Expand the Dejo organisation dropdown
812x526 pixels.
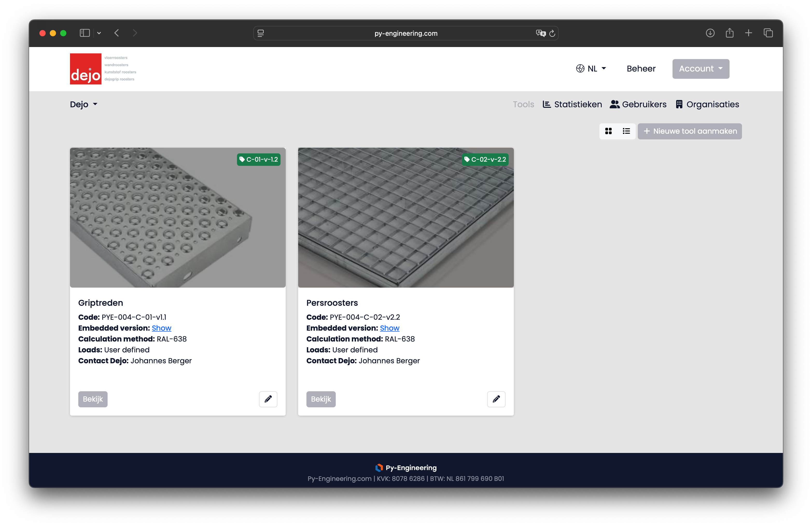[83, 104]
